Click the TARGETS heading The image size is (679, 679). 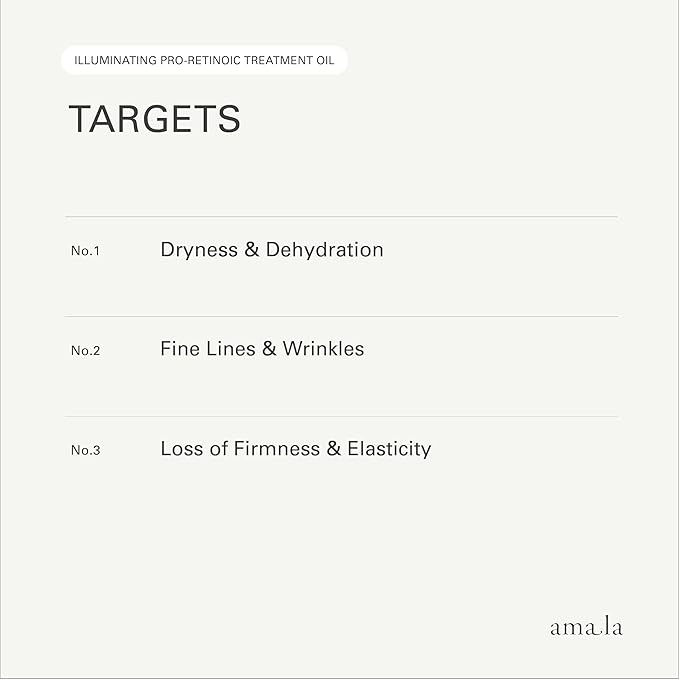(x=154, y=119)
